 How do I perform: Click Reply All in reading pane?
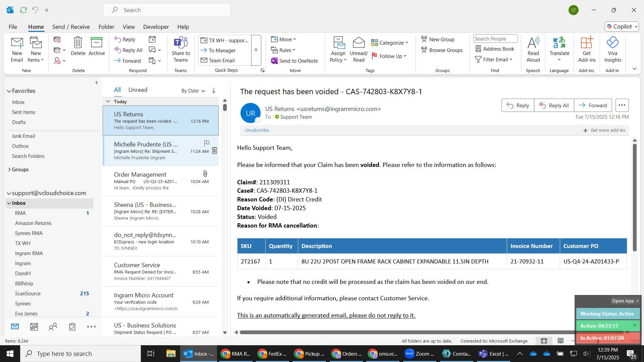coord(554,105)
